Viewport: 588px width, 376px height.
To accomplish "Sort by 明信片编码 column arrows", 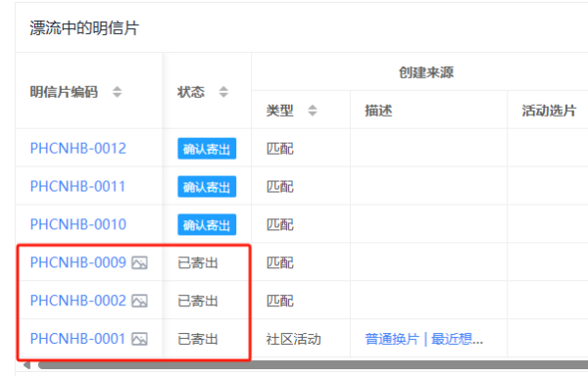I will click(117, 92).
